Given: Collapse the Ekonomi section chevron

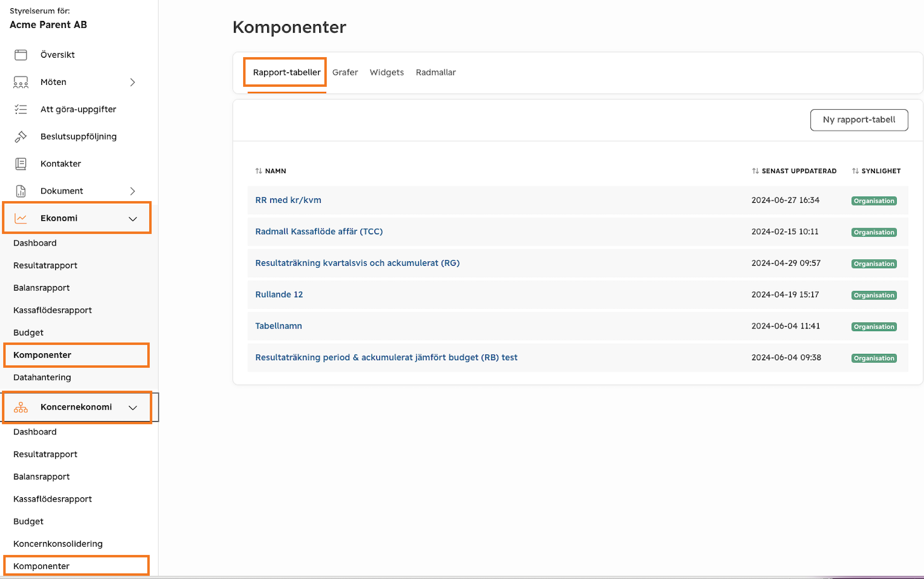Looking at the screenshot, I should (x=133, y=219).
